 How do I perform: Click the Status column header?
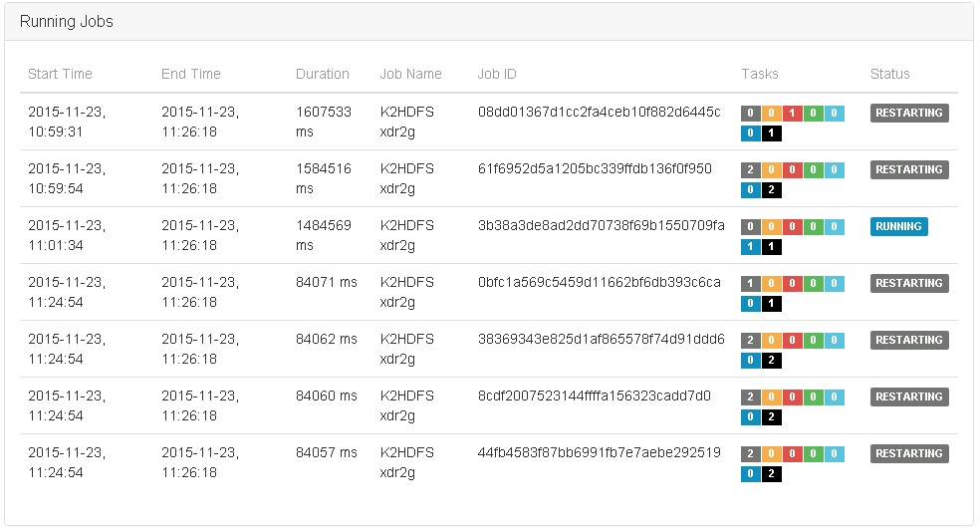point(889,74)
